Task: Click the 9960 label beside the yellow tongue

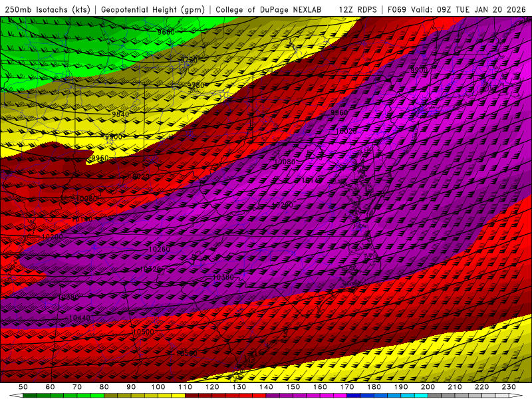Action: coord(100,158)
